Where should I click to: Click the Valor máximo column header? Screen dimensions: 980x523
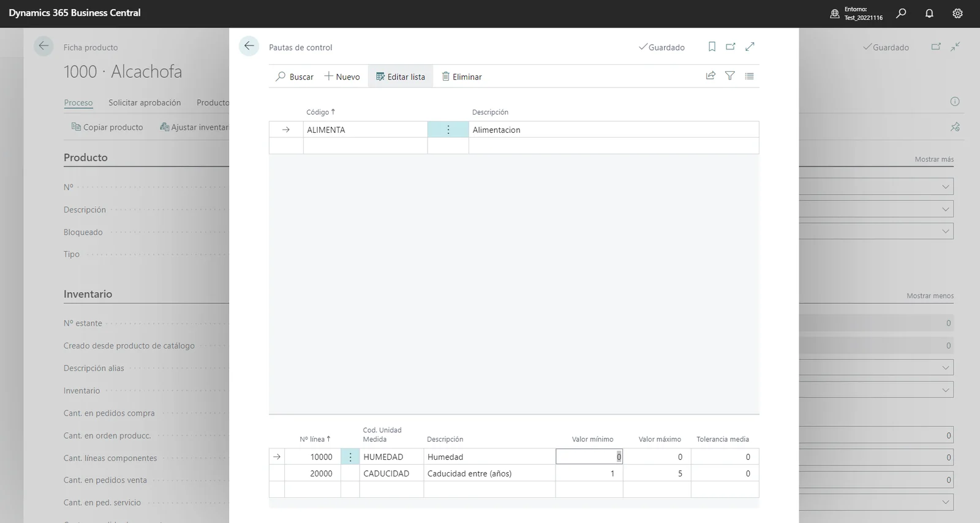660,439
